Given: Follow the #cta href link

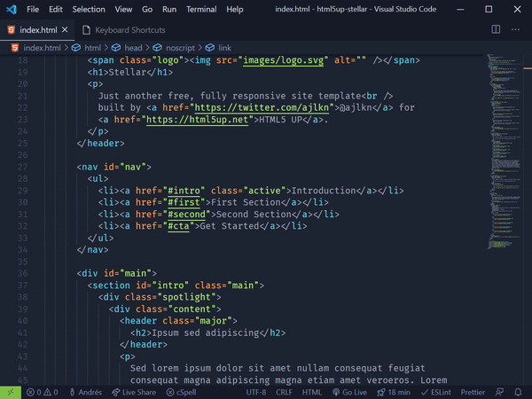Looking at the screenshot, I should (x=178, y=226).
